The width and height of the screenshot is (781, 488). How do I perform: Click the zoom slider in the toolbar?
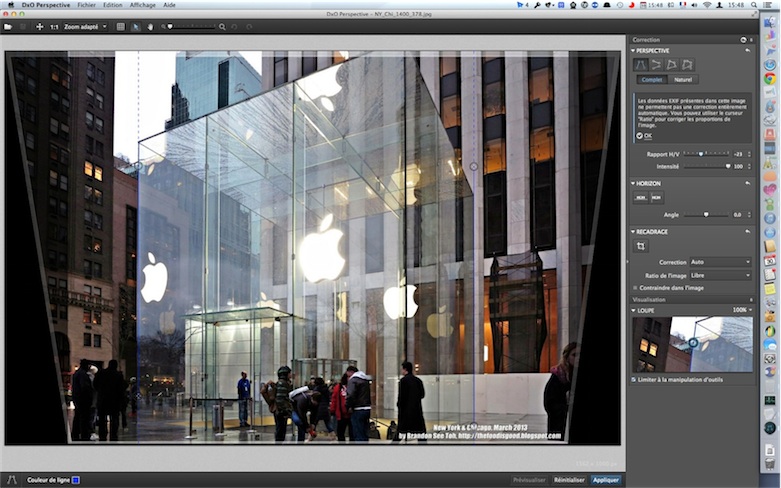[192, 27]
